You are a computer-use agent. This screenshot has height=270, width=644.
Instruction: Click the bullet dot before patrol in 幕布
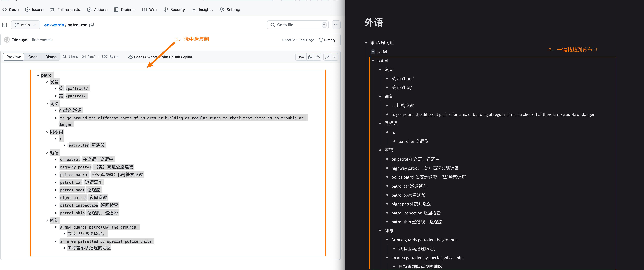coord(373,61)
